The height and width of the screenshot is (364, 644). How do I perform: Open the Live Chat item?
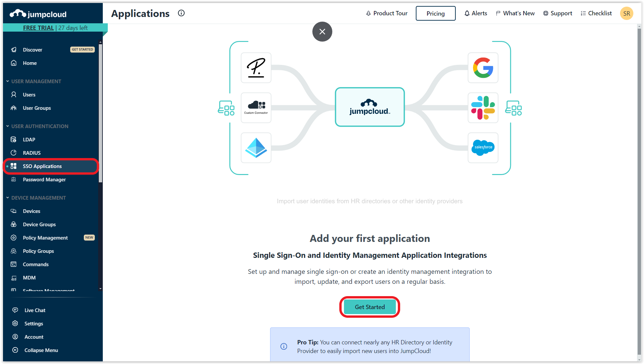click(51, 310)
